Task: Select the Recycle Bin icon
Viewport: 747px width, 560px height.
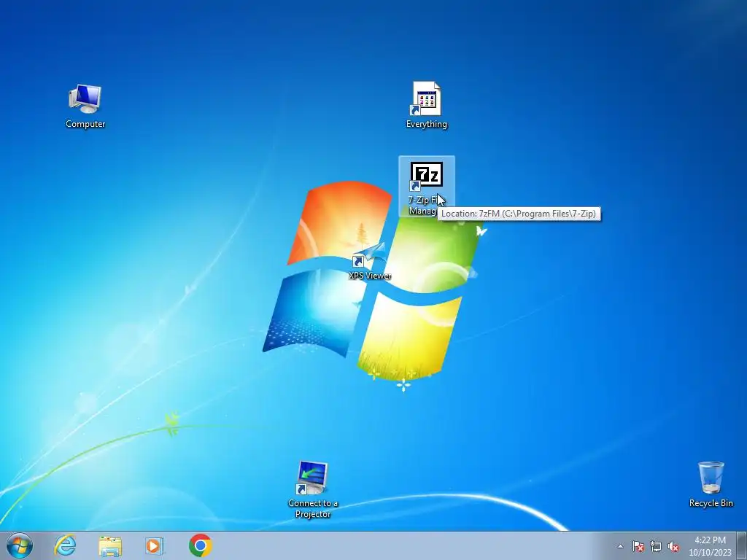Action: [x=711, y=484]
